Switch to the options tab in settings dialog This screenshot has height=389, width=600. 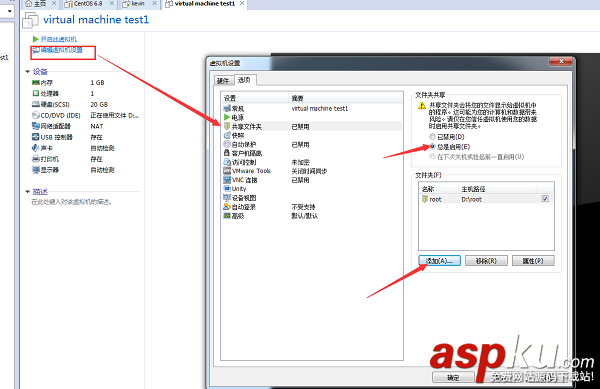[244, 80]
